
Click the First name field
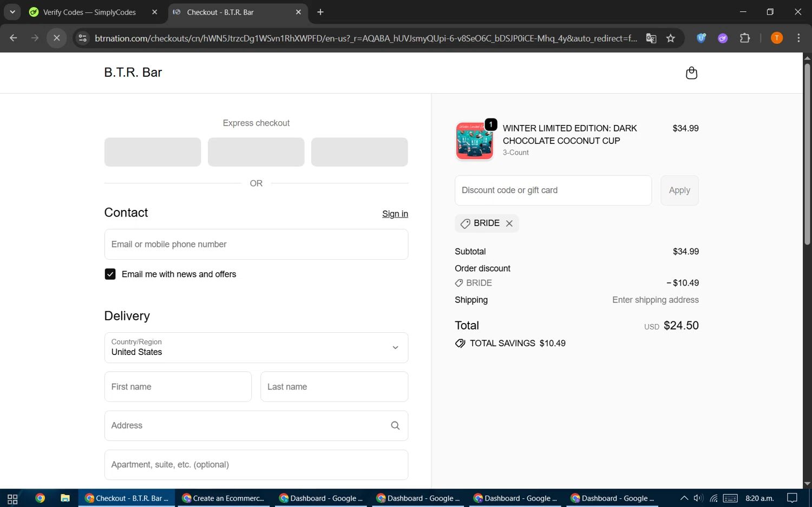[178, 387]
